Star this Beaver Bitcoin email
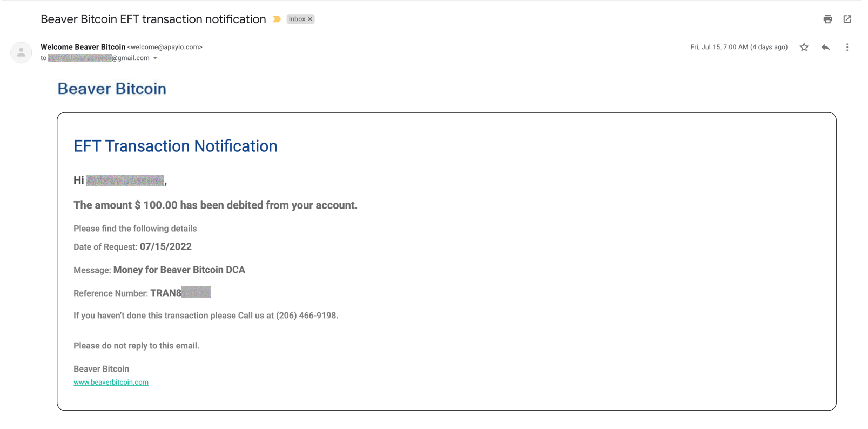This screenshot has height=429, width=868. tap(804, 47)
